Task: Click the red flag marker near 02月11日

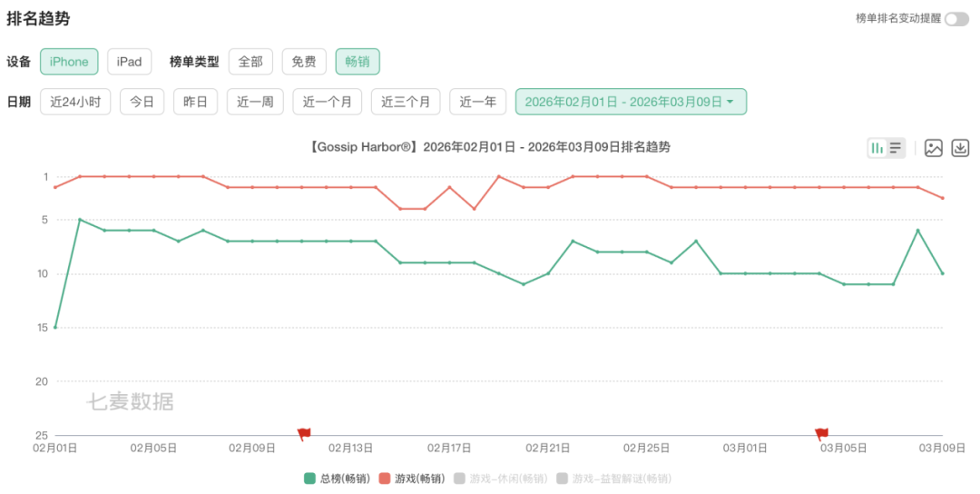Action: click(304, 434)
